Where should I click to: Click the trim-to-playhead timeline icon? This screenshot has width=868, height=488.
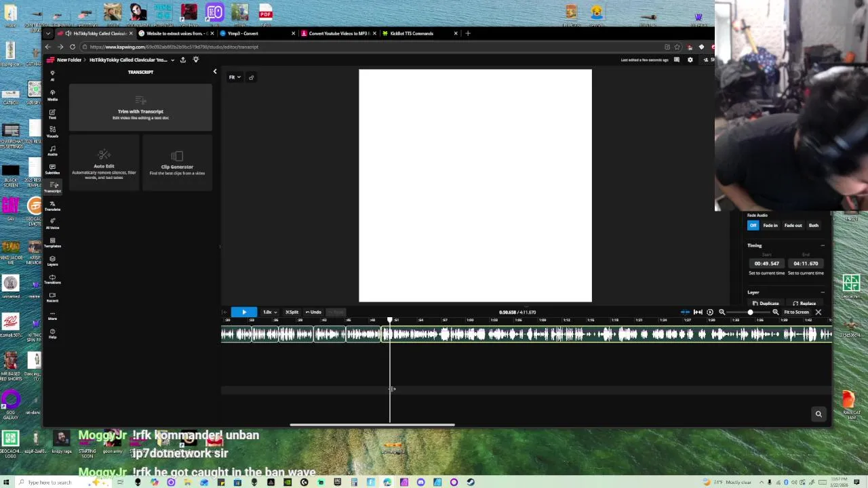pos(698,312)
